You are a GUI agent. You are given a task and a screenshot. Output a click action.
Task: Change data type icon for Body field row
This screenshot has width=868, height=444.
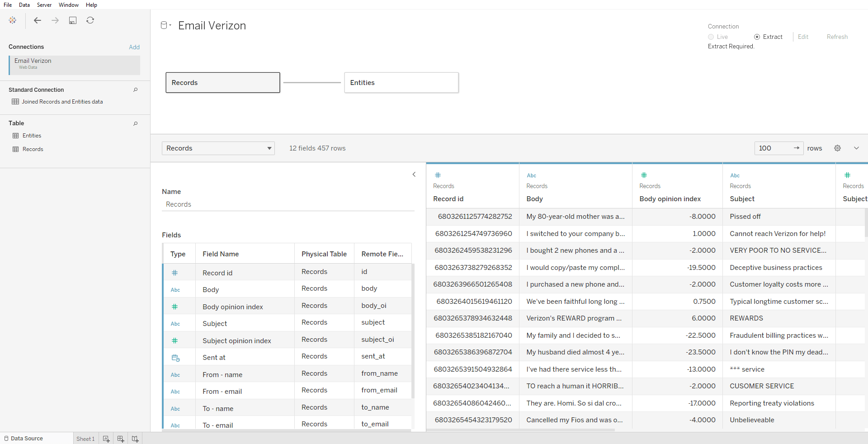175,290
